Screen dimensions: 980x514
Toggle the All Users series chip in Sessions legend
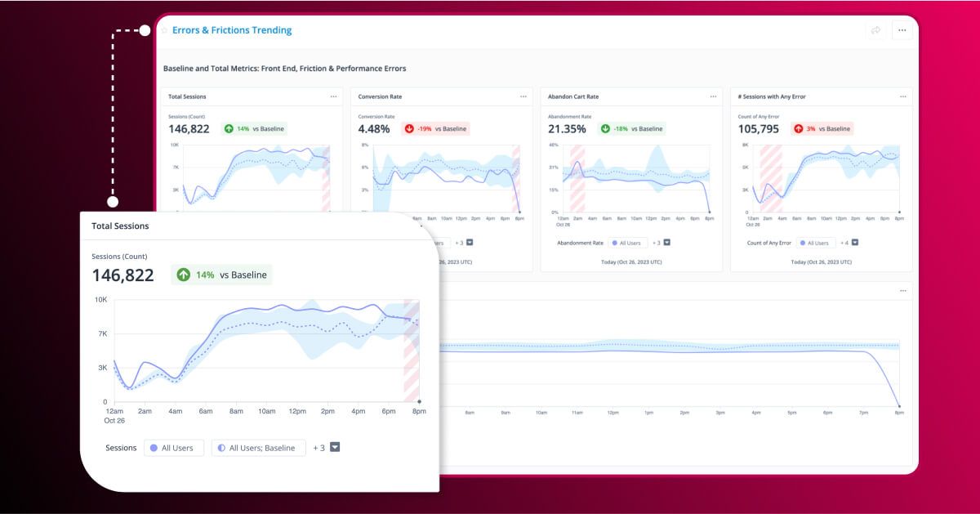point(174,448)
